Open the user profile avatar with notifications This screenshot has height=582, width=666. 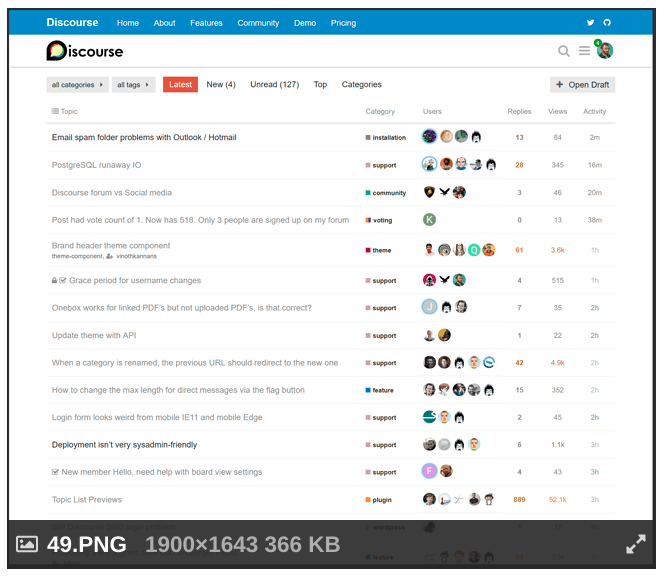click(604, 51)
